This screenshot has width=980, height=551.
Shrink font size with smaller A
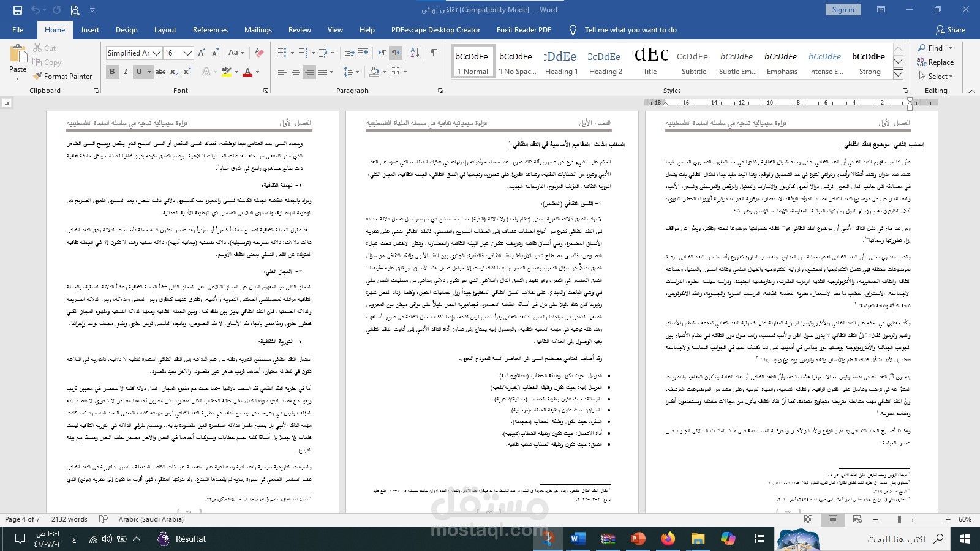(x=215, y=53)
